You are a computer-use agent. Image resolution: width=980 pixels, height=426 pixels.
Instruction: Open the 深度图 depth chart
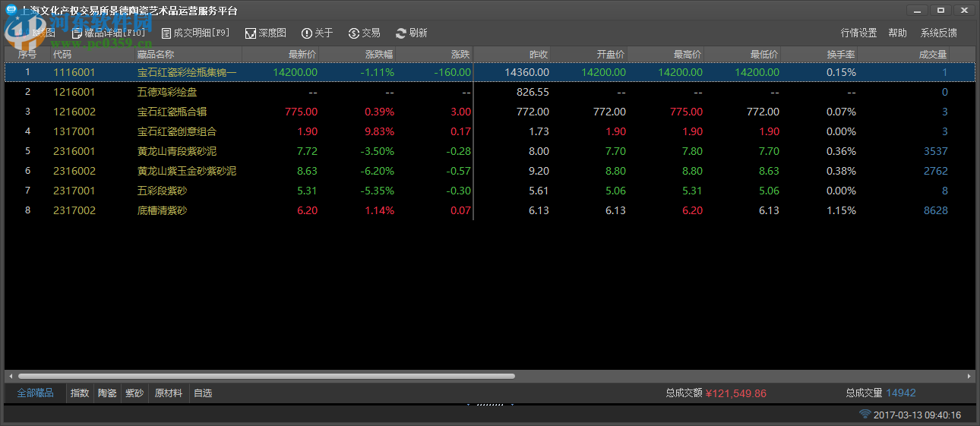pyautogui.click(x=265, y=33)
